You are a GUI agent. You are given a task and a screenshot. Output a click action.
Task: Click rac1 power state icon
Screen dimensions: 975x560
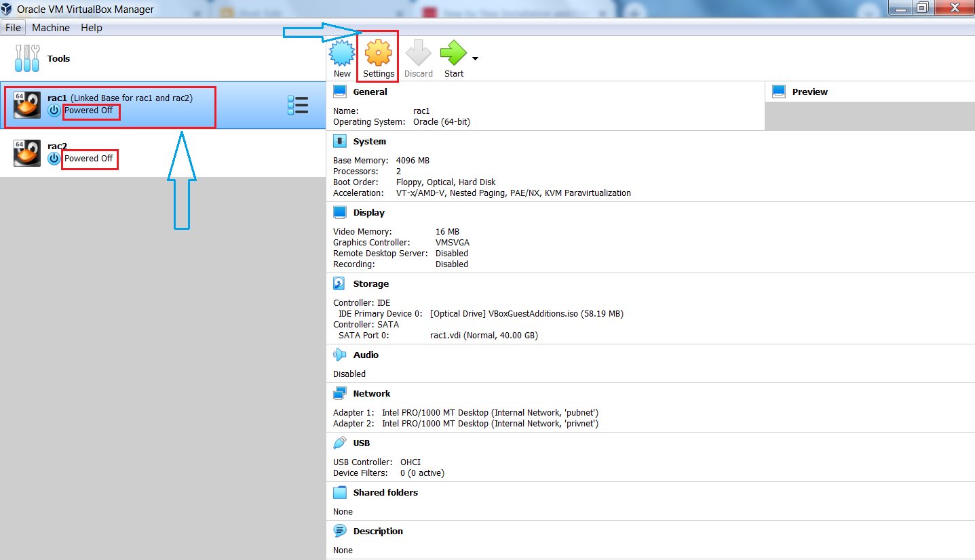click(x=54, y=111)
